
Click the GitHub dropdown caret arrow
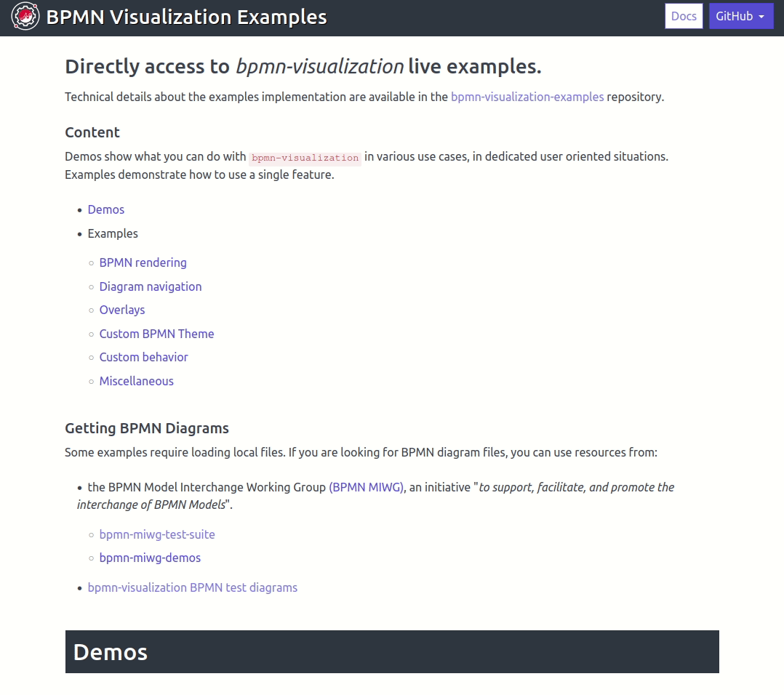pyautogui.click(x=760, y=15)
